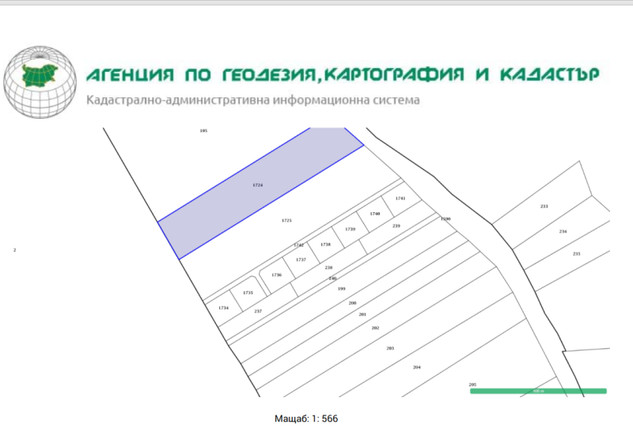The height and width of the screenshot is (432, 633).
Task: Select the parcel labeled 1739
Action: [x=350, y=229]
